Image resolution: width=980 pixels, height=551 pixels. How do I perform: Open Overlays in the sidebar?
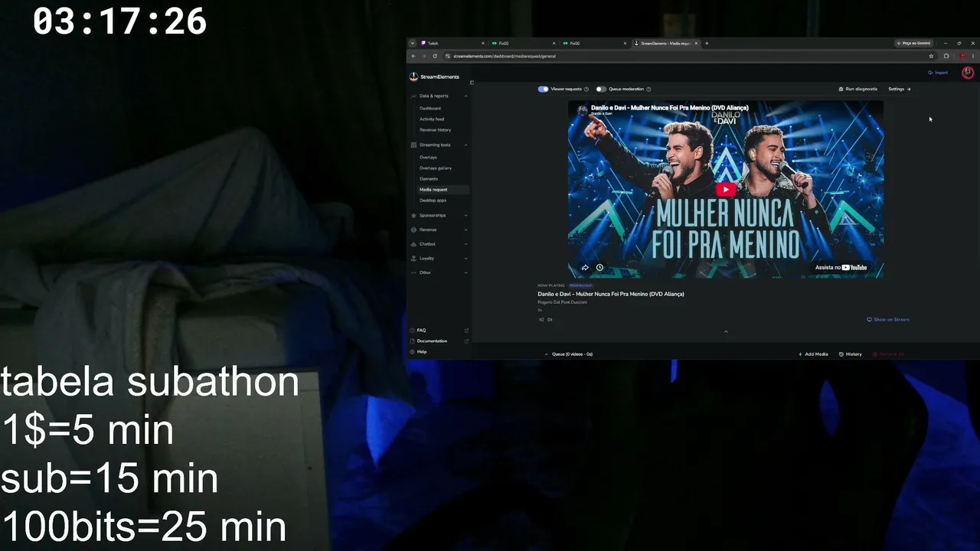click(428, 158)
